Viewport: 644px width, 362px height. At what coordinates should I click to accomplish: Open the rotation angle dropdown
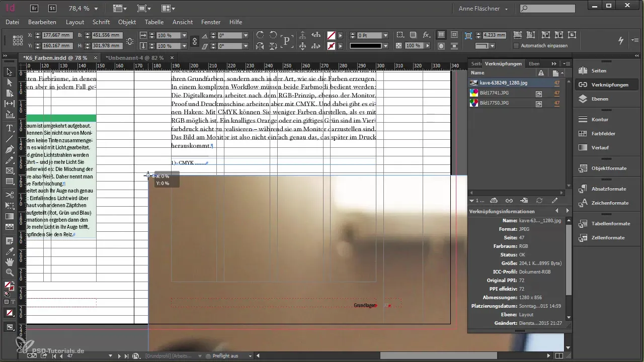[246, 36]
